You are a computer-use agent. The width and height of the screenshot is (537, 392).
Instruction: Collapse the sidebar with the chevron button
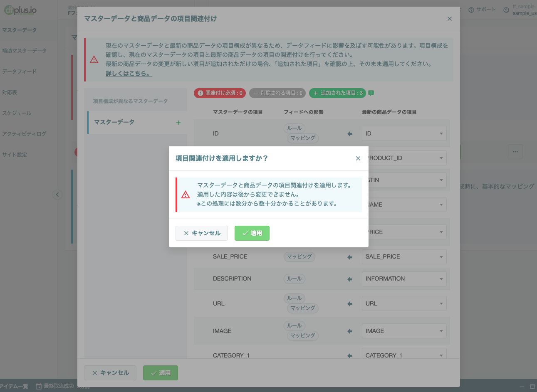coord(57,195)
